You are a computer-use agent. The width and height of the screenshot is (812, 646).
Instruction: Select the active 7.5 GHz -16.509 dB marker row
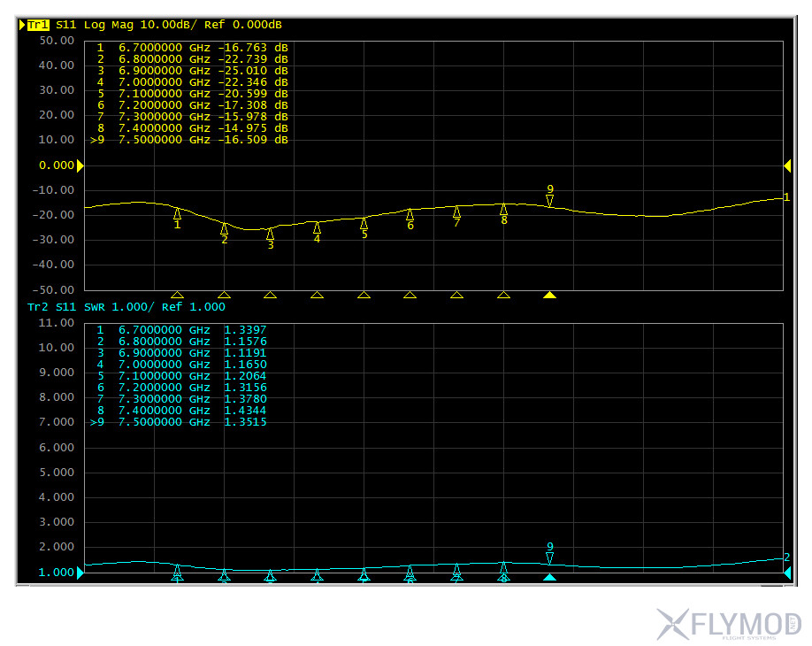click(192, 139)
